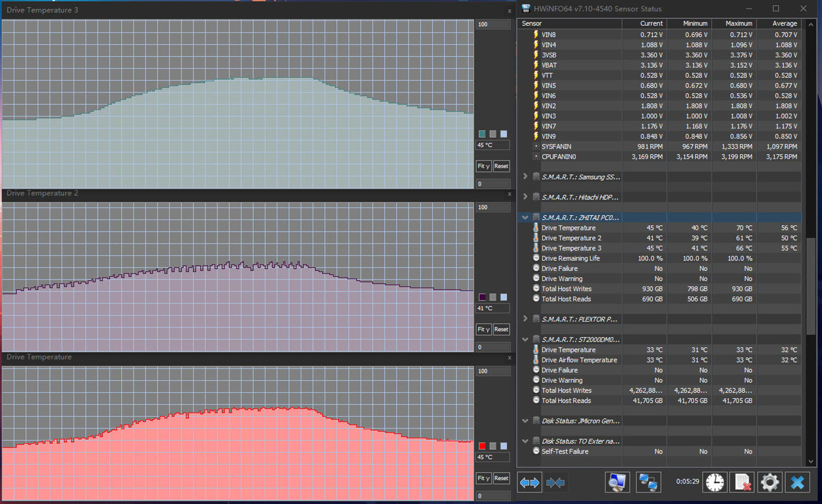Screen dimensions: 822x504
Task: Collapse the Disk Status: JMicron group
Action: click(x=525, y=421)
